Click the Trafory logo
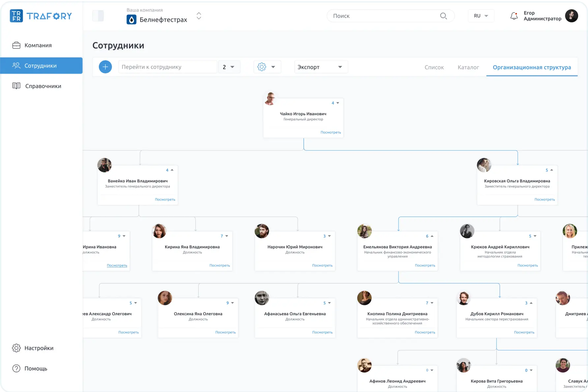Viewport: 588px width, 392px height. click(41, 16)
